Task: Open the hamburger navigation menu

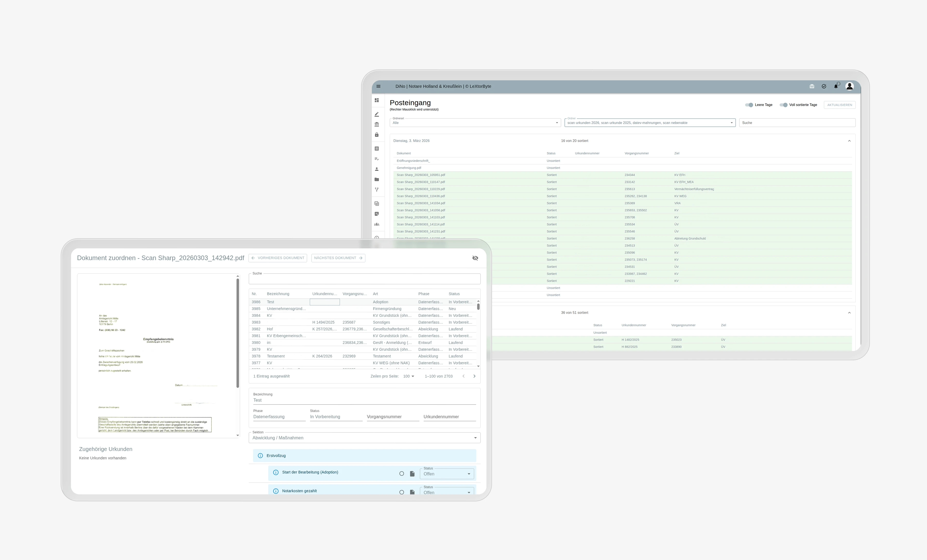Action: 379,86
